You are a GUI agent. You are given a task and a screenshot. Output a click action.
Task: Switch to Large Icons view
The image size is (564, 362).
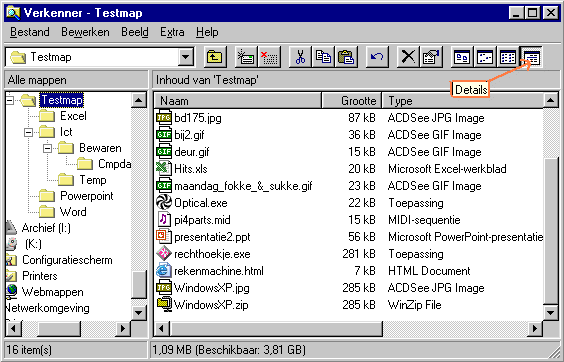[x=462, y=57]
